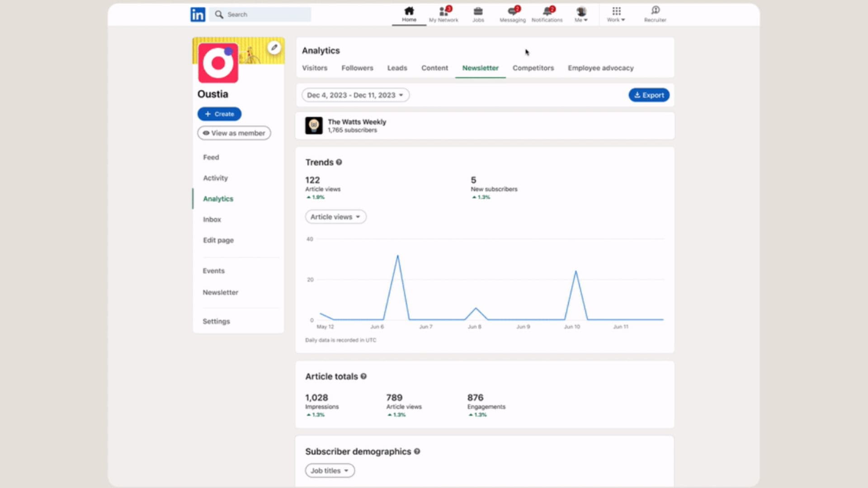Image resolution: width=868 pixels, height=488 pixels.
Task: Switch to the Followers tab
Action: (357, 68)
